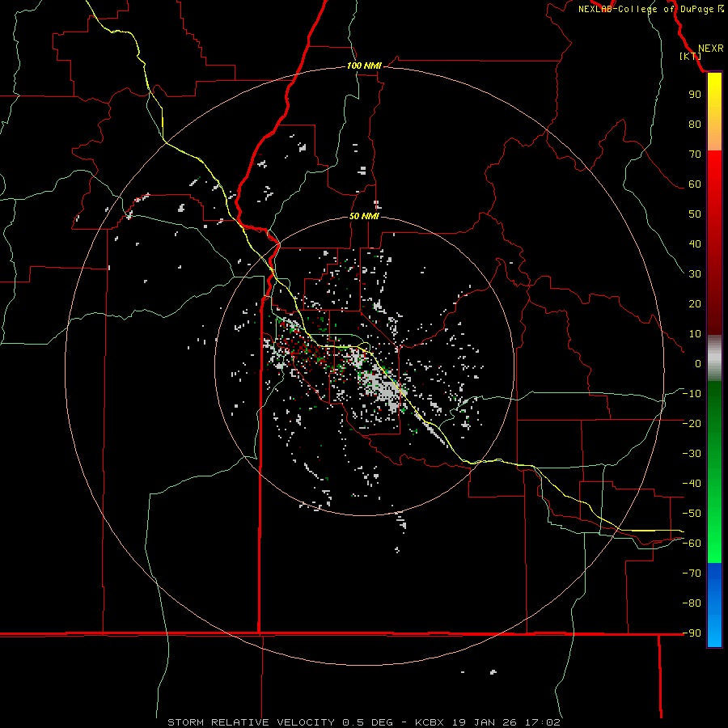This screenshot has width=728, height=728.
Task: Click the NEXLAB-College of DuPage title text
Action: tap(651, 9)
